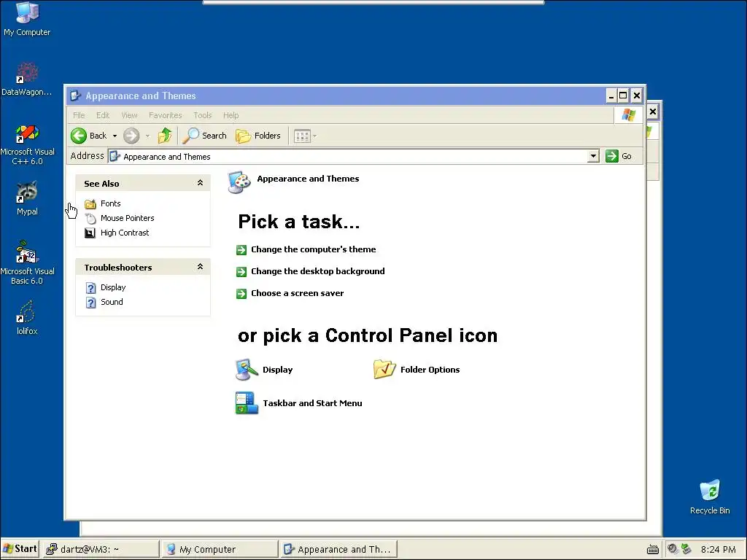747x560 pixels.
Task: Collapse the Troubleshooters panel
Action: pyautogui.click(x=200, y=267)
